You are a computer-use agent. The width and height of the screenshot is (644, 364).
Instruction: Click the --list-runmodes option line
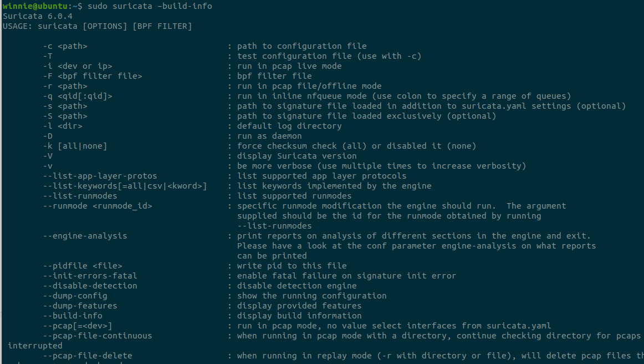(x=80, y=196)
